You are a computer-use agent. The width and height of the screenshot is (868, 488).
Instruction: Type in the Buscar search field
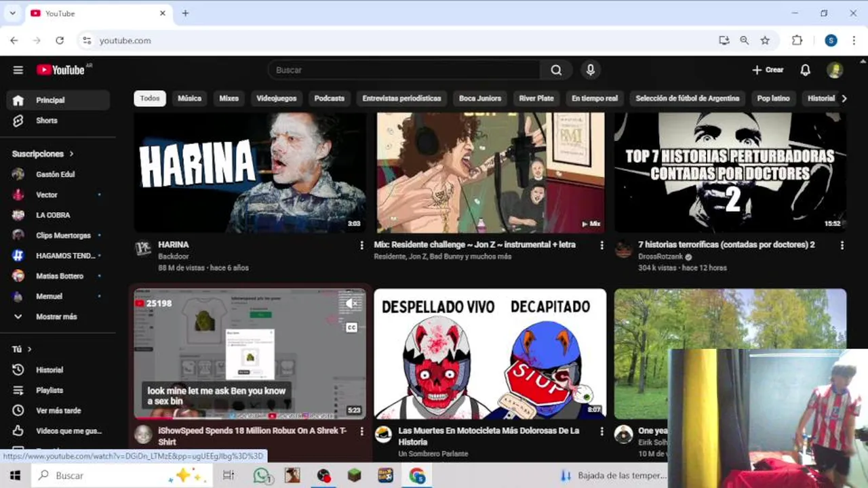pos(404,70)
